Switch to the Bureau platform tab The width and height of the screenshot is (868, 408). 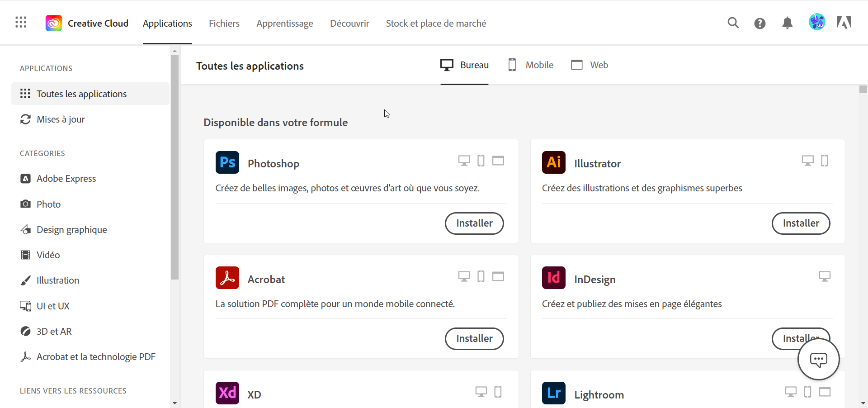pyautogui.click(x=465, y=65)
